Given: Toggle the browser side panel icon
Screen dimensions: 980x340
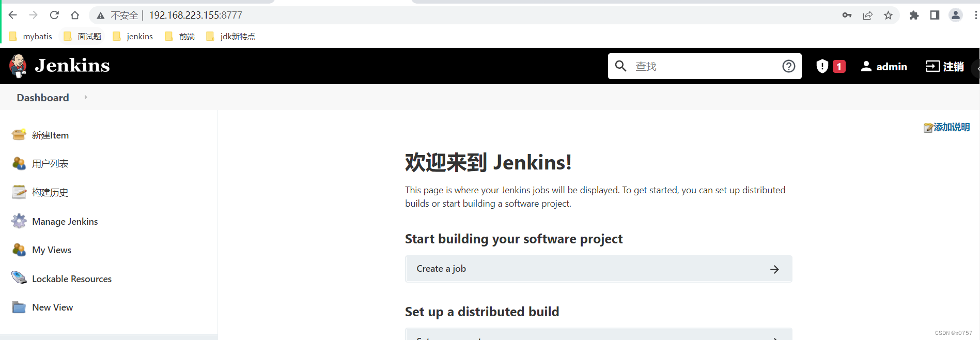Looking at the screenshot, I should [935, 15].
